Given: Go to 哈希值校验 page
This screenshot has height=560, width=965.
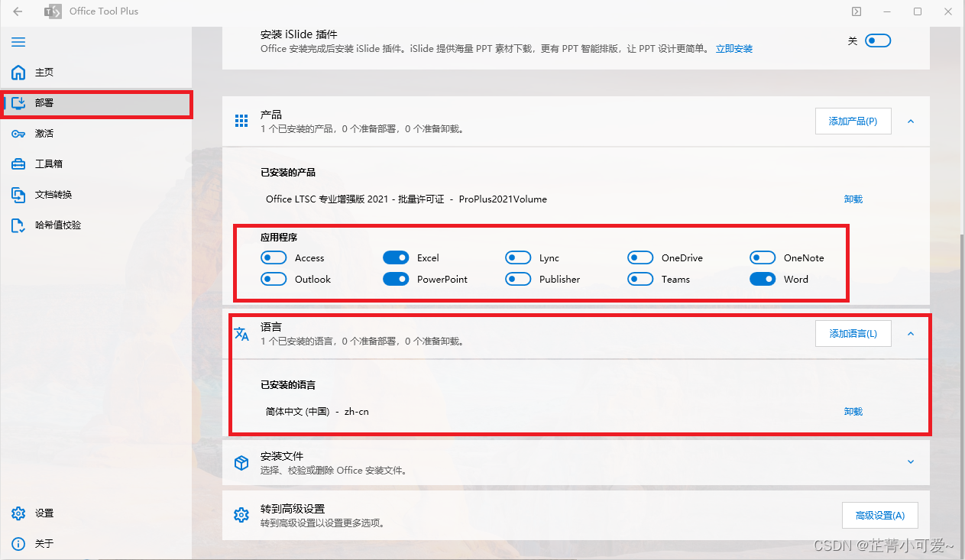Looking at the screenshot, I should (x=96, y=225).
